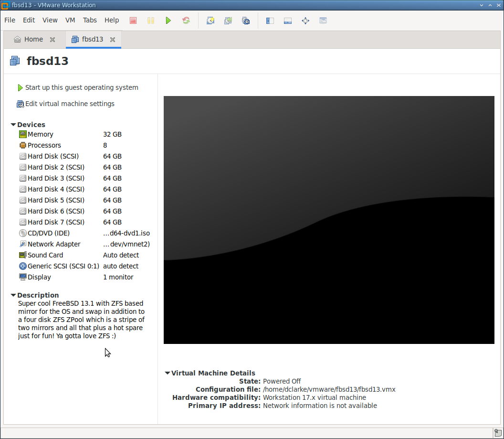Take a snapshot with the clock icon
504x439 pixels.
210,21
